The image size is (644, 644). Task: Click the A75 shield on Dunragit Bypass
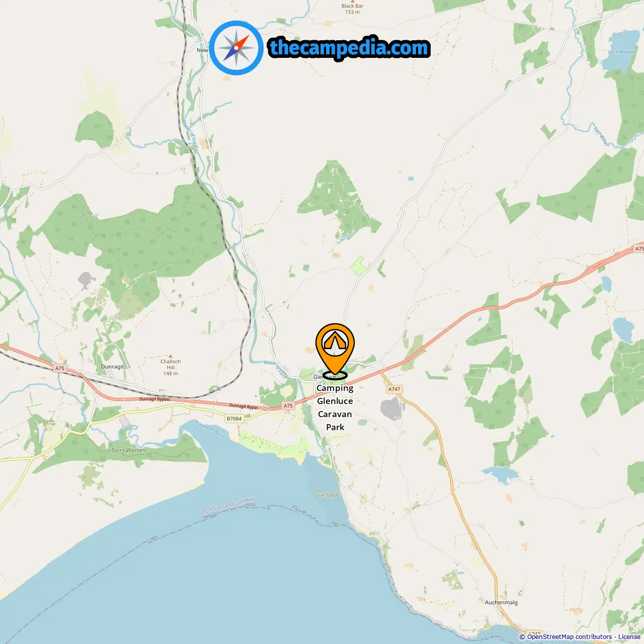[288, 406]
